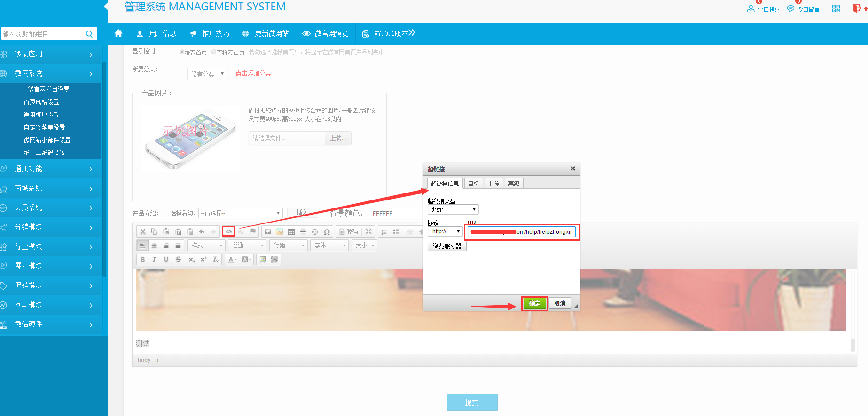This screenshot has height=416, width=868.
Task: Click the 点击添加分类 link
Action: point(253,73)
